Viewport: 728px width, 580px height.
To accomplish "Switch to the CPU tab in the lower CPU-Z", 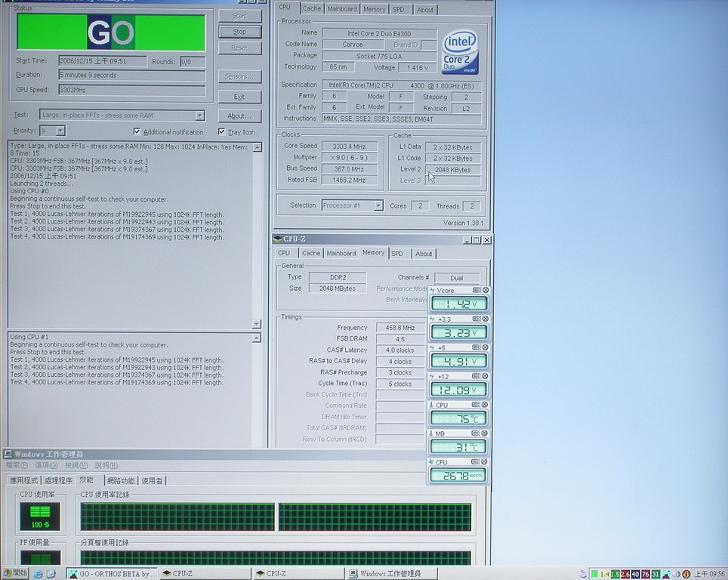I will (284, 253).
